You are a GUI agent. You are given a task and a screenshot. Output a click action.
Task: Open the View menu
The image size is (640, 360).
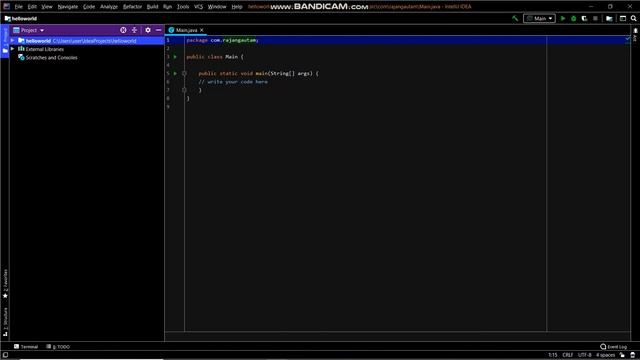pyautogui.click(x=47, y=7)
